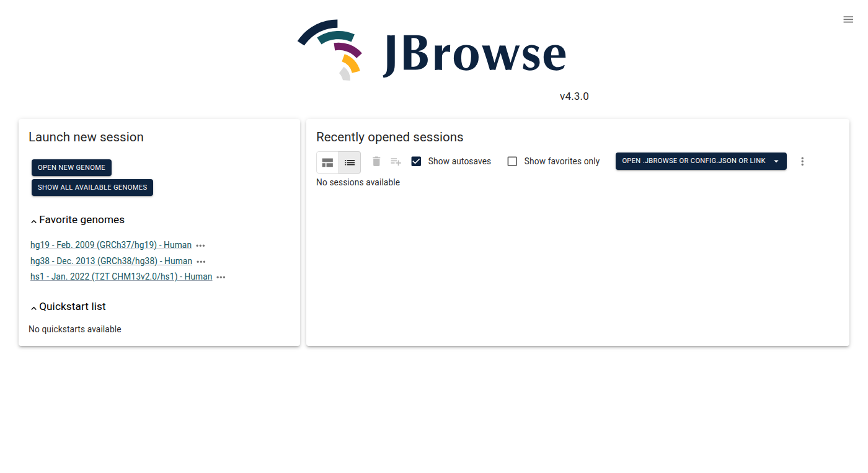Uncheck Show autosaves checkbox
Viewport: 868px width, 473px height.
(416, 161)
